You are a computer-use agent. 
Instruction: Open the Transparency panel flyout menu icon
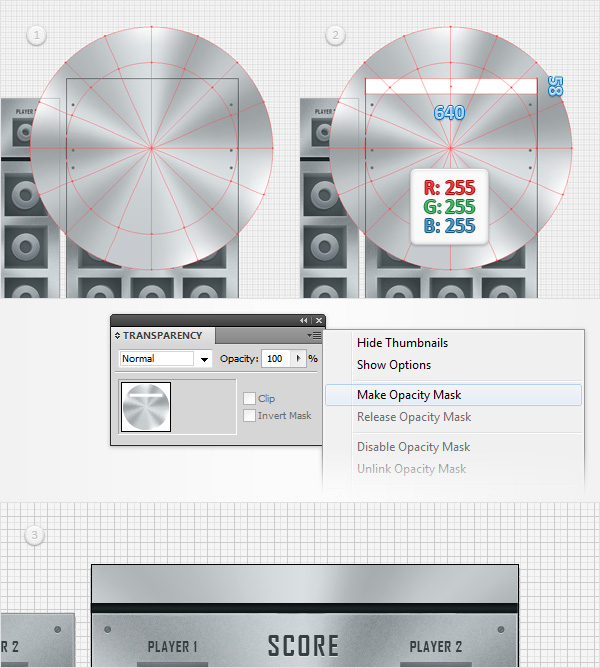(x=314, y=336)
